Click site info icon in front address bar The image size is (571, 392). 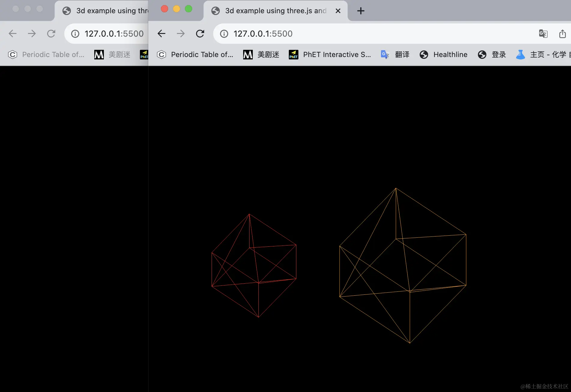coord(224,34)
